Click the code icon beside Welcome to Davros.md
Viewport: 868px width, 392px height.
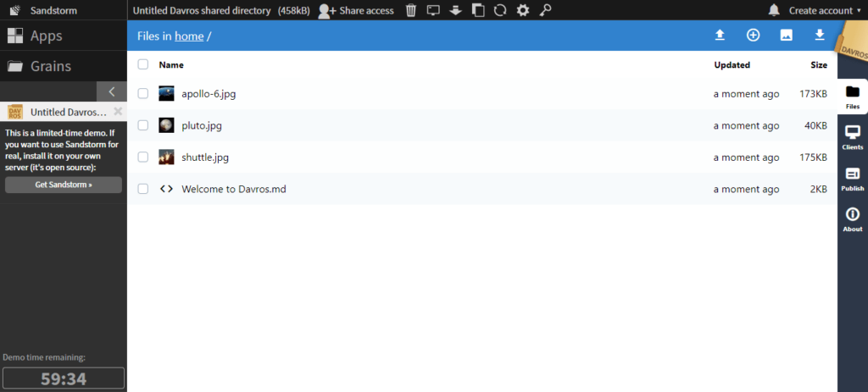pyautogui.click(x=167, y=189)
